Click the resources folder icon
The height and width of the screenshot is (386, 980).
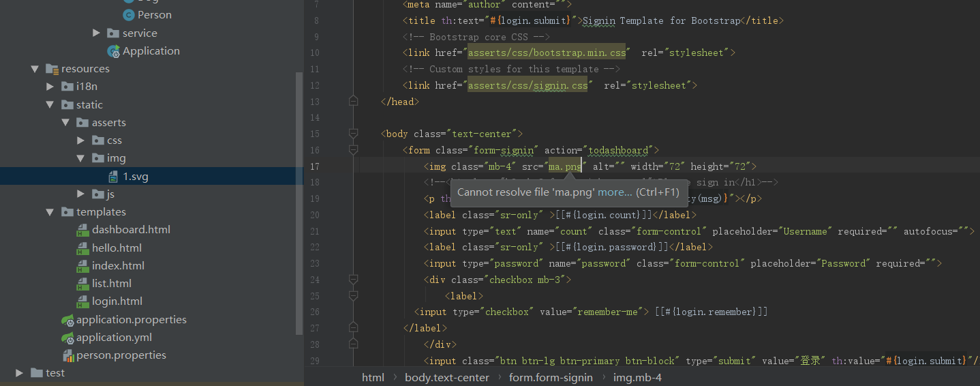51,69
